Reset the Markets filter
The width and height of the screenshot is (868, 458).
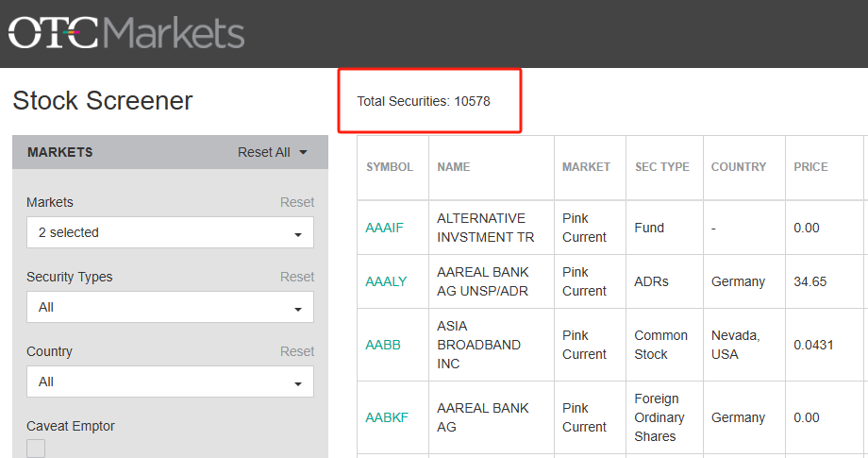coord(297,202)
